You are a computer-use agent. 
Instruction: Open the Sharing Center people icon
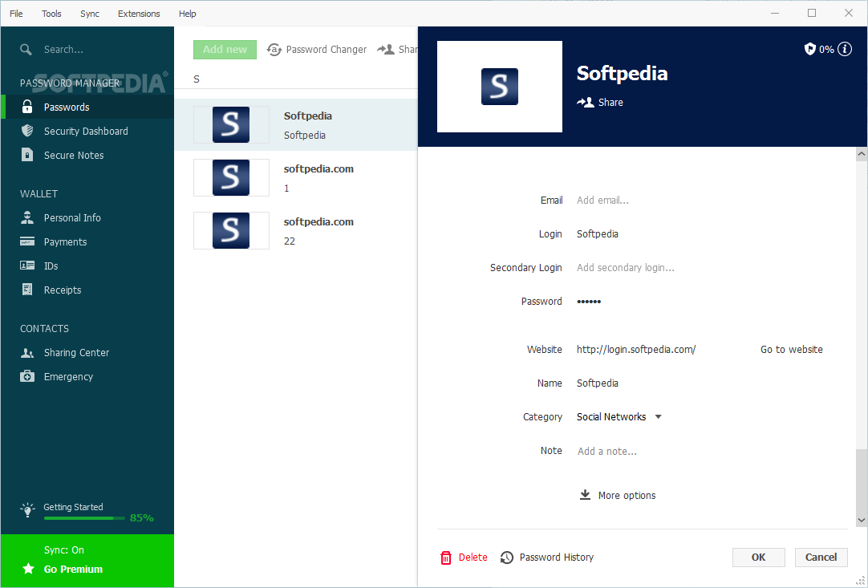[x=27, y=353]
